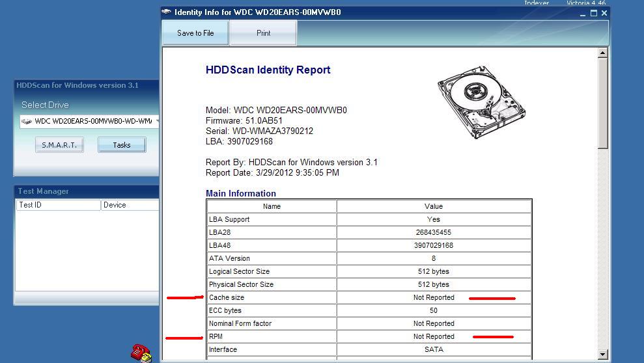Click the HDDScan for Windows title bar
This screenshot has height=363, width=644.
[x=87, y=85]
